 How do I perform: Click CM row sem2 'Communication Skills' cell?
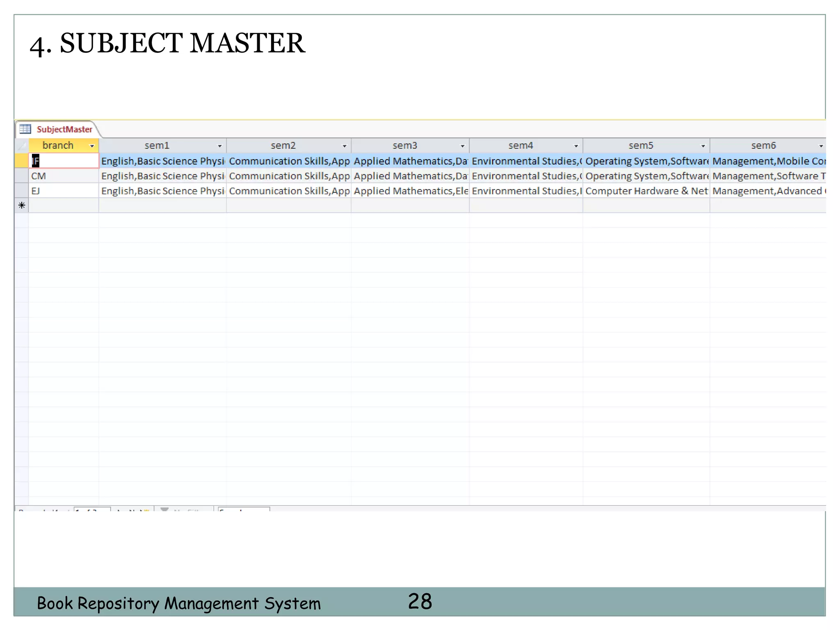coord(289,176)
